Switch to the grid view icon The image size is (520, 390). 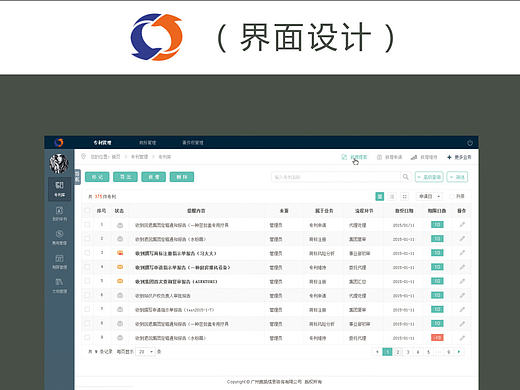pos(404,196)
